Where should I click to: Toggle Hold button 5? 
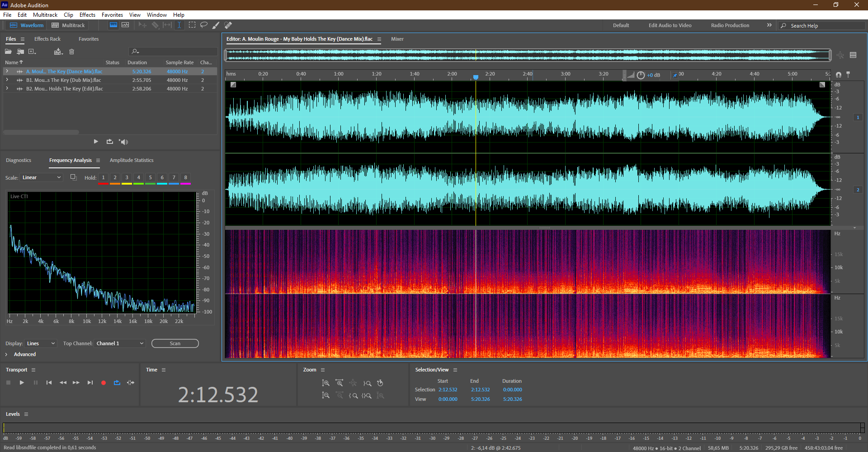[x=151, y=178]
